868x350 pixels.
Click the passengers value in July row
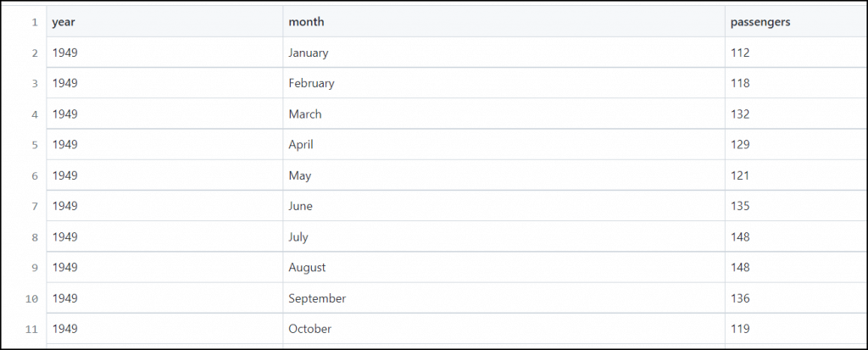coord(740,237)
